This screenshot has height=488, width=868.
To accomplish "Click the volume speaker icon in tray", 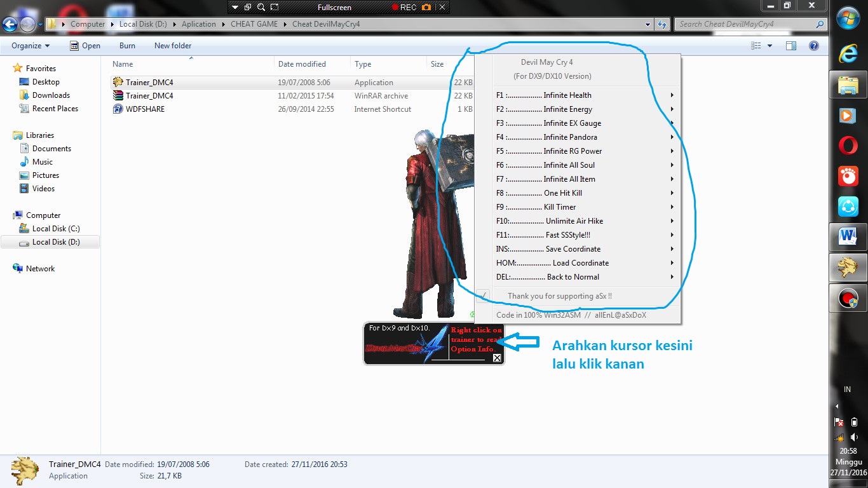I will 855,437.
